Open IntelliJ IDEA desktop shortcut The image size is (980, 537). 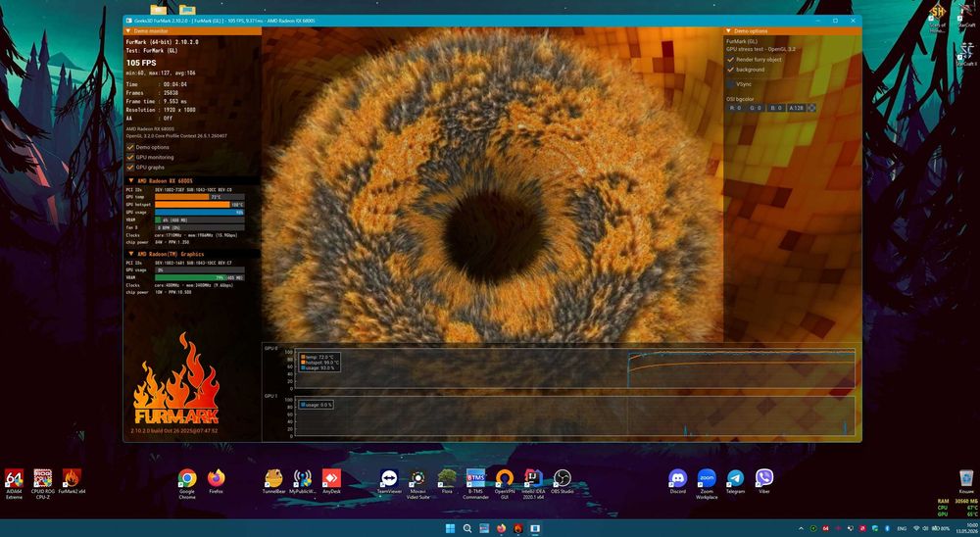click(x=533, y=483)
